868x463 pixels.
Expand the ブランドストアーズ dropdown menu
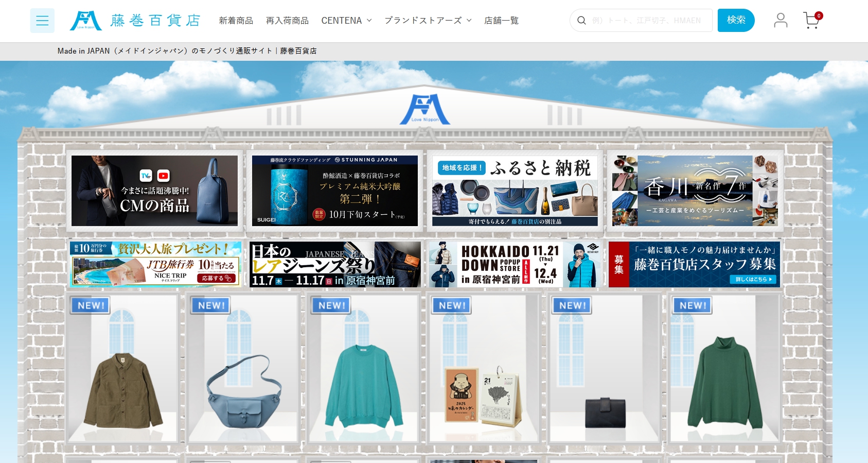point(428,21)
